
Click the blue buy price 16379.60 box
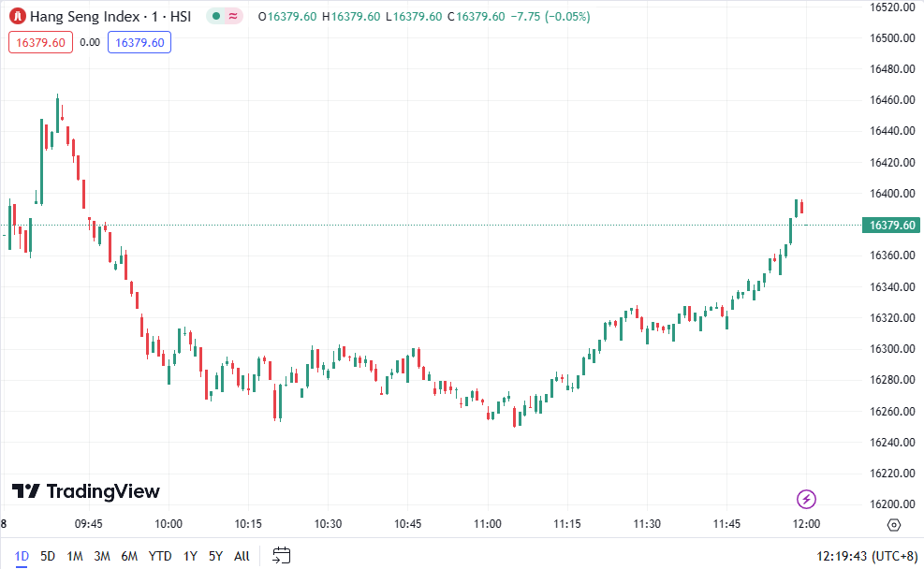click(139, 42)
